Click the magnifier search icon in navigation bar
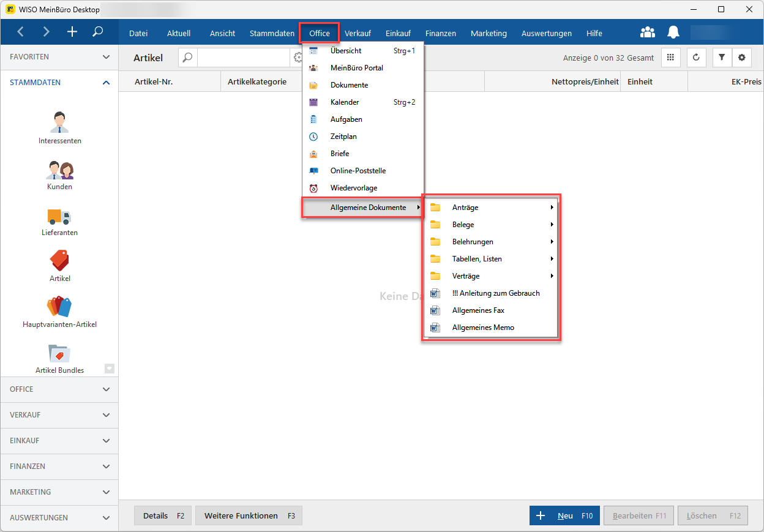The height and width of the screenshot is (532, 764). (97, 32)
